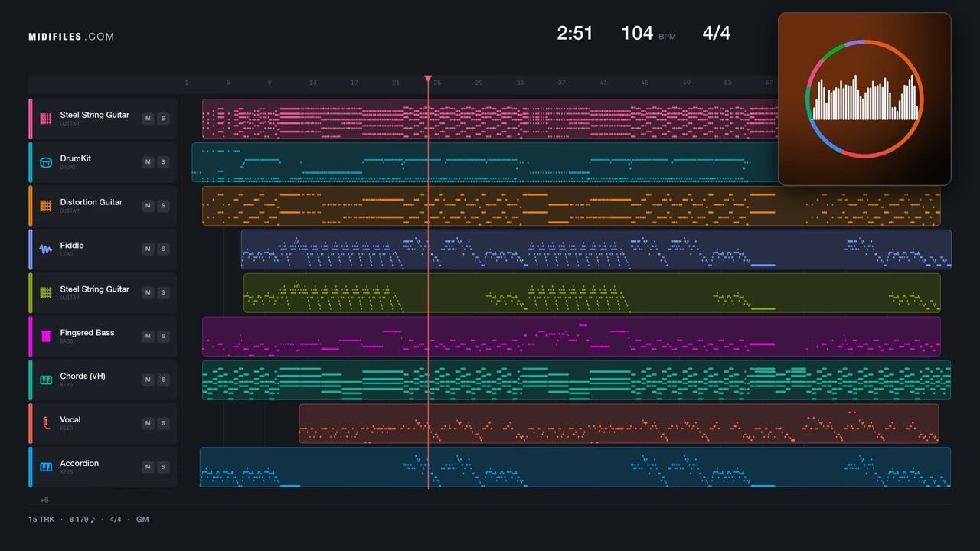Open the 104 BPM tempo display

pos(648,33)
